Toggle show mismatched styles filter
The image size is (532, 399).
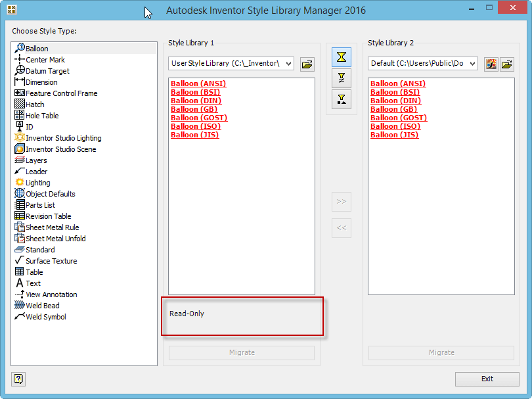(x=342, y=78)
